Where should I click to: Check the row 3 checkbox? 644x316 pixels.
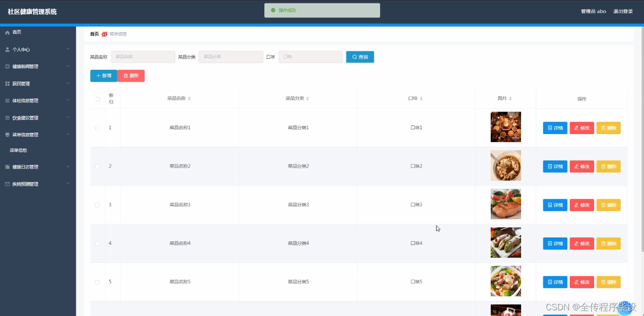point(97,205)
